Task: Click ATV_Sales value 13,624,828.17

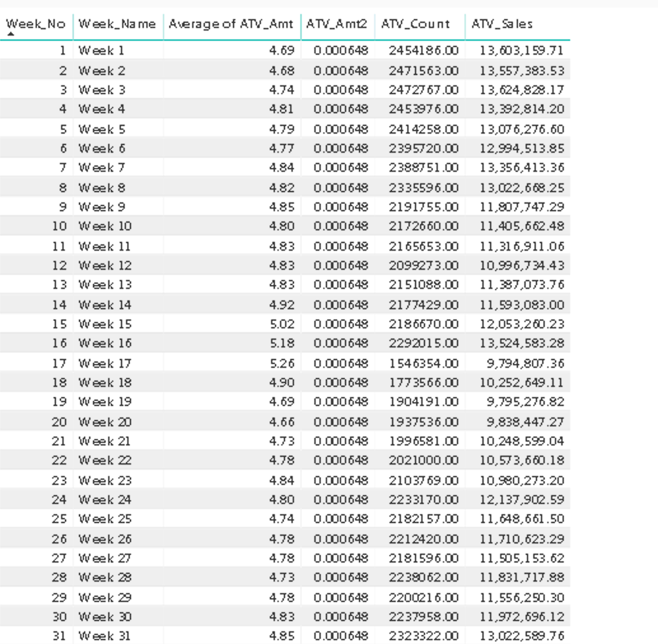Action: (522, 90)
